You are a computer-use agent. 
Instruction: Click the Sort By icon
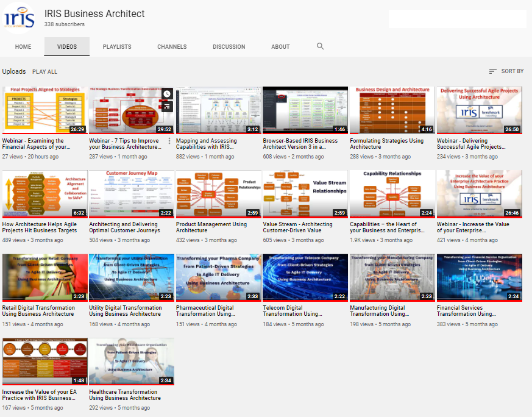492,71
